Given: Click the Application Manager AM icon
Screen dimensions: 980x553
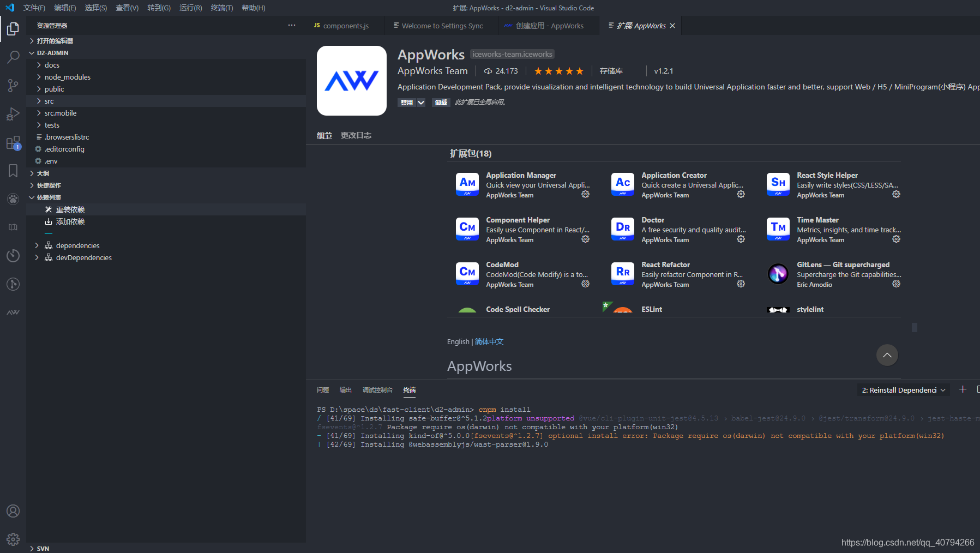Looking at the screenshot, I should (x=467, y=184).
